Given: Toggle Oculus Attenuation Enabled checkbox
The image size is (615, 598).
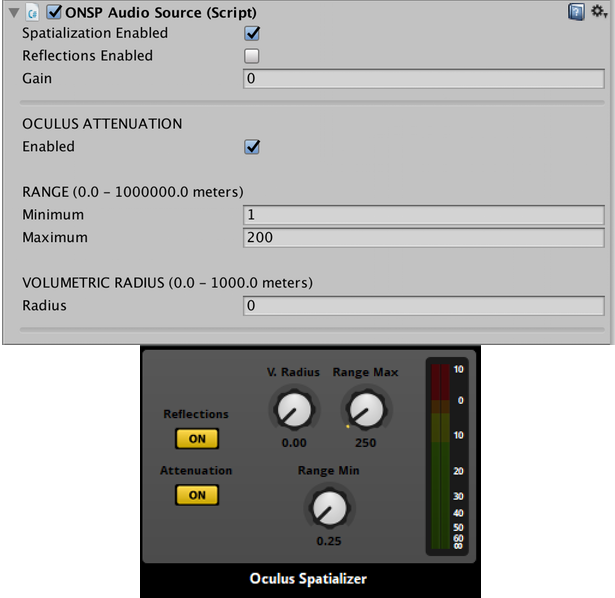Looking at the screenshot, I should point(252,147).
